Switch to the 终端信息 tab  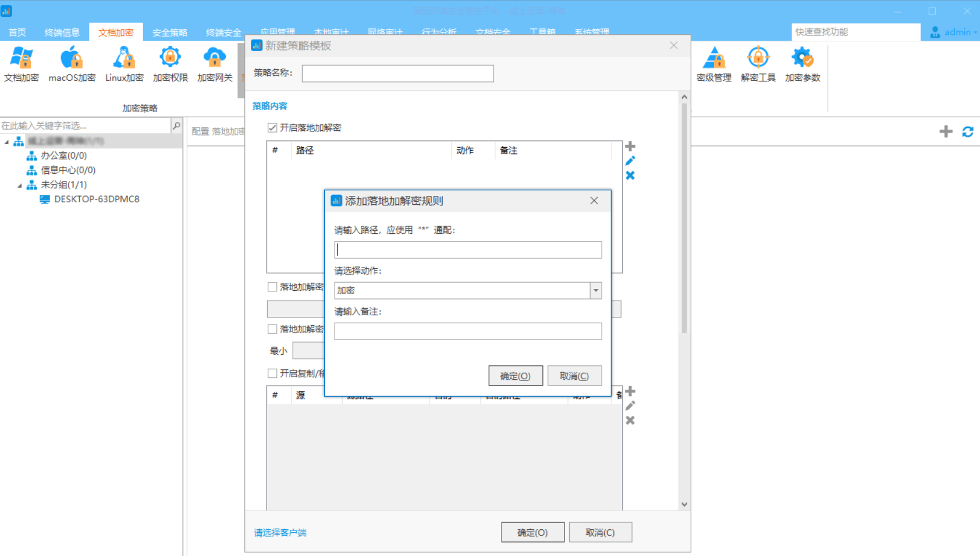(62, 32)
